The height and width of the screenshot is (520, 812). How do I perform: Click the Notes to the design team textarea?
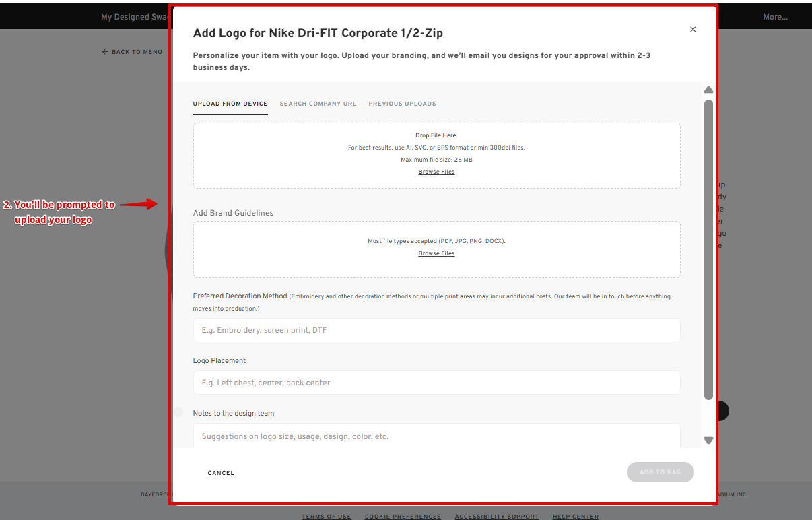(x=436, y=436)
